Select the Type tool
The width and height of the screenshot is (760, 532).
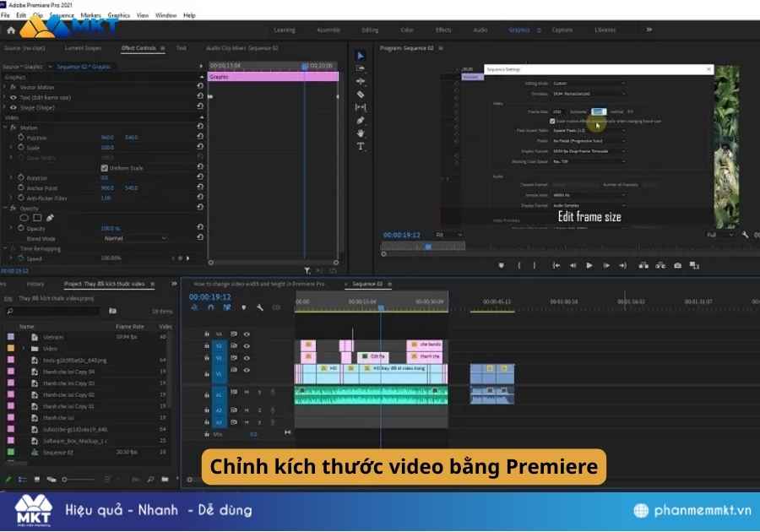tap(360, 146)
